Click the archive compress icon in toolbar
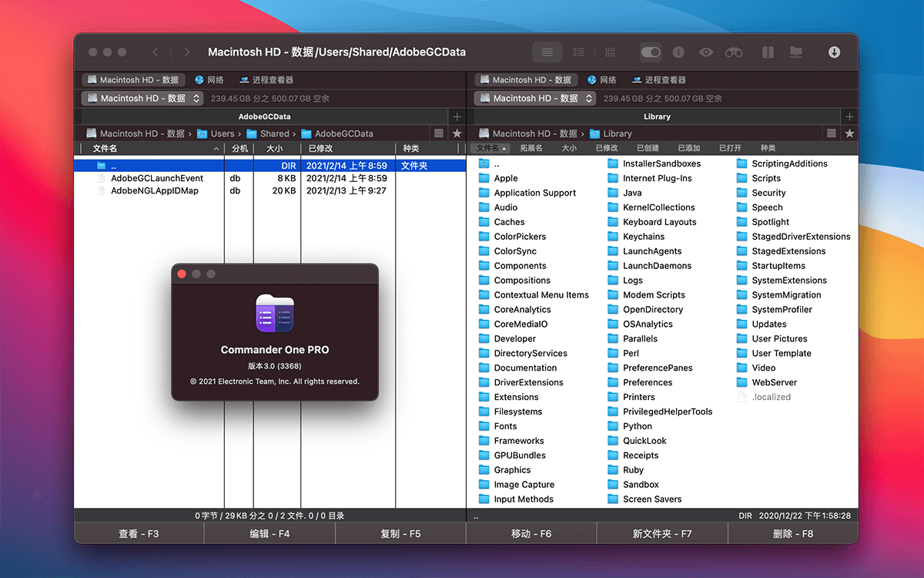Viewport: 924px width, 578px height. click(x=768, y=52)
